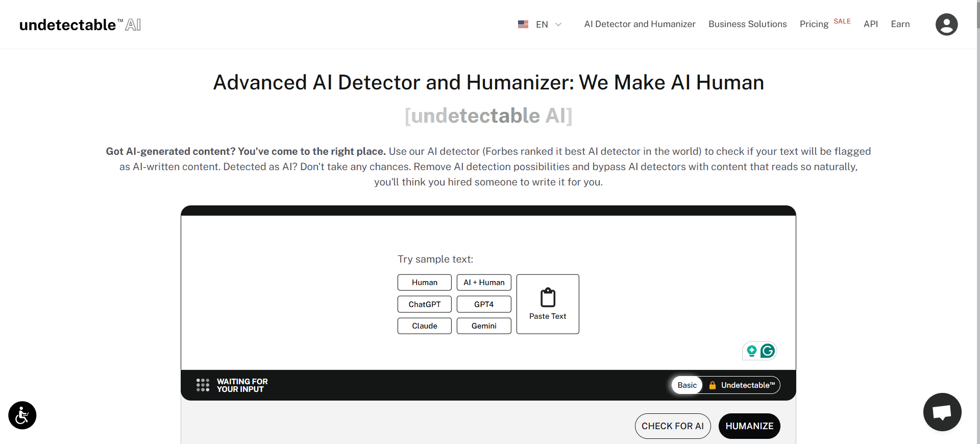Click the US flag language icon
Image resolution: width=980 pixels, height=444 pixels.
(x=523, y=24)
